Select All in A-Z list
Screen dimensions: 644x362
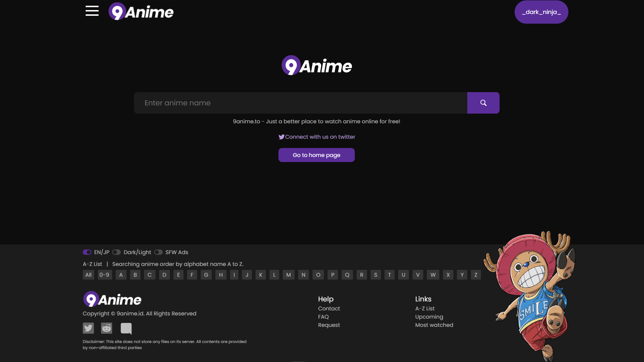(89, 275)
